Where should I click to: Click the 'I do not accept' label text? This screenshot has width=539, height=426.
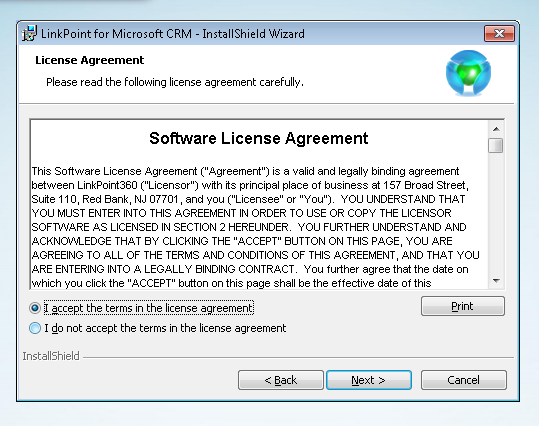pos(165,328)
